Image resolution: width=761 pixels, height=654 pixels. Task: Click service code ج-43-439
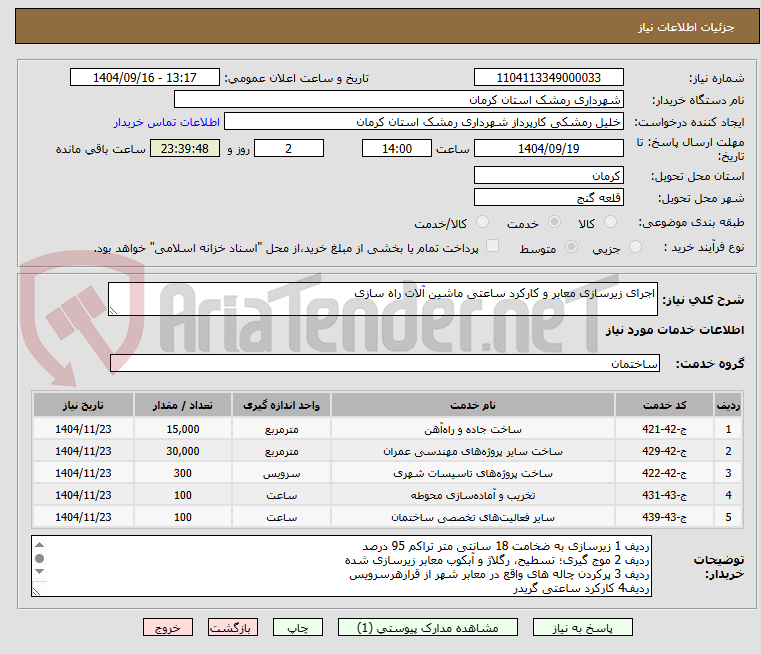(x=664, y=517)
